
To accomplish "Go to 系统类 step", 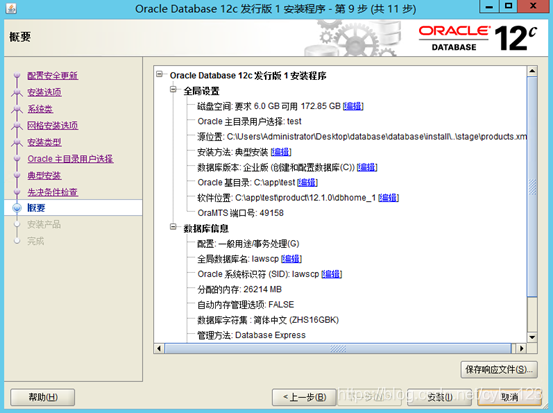I will tap(40, 109).
